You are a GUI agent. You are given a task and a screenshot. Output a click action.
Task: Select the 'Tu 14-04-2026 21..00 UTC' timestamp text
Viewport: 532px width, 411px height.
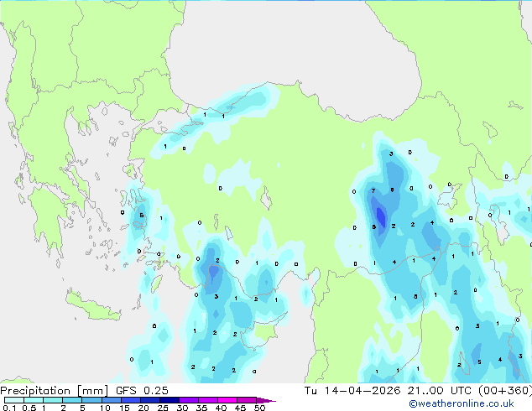[389, 391]
